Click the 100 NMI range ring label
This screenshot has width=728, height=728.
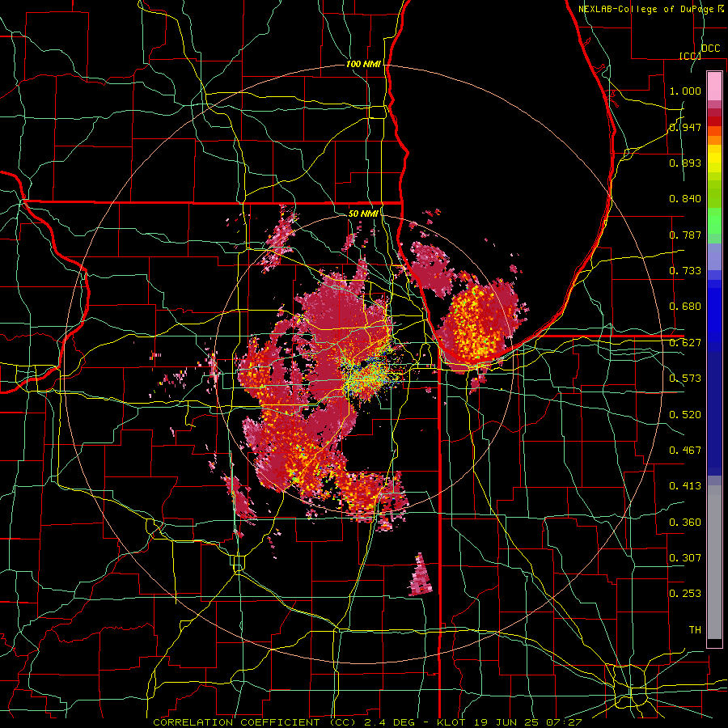pos(363,64)
